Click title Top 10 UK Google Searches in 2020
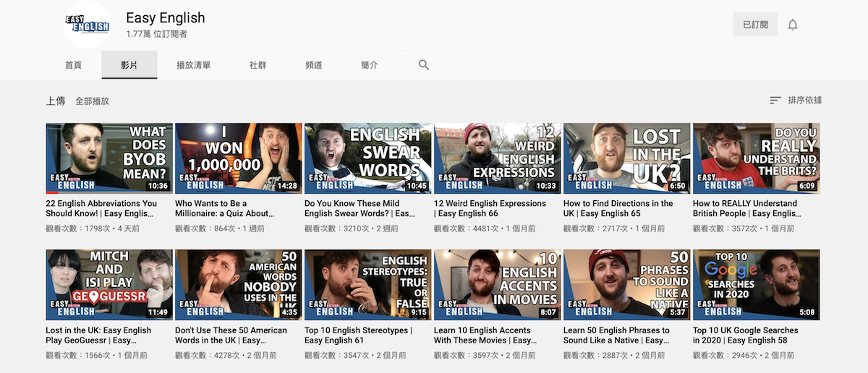This screenshot has width=868, height=373. tap(746, 335)
